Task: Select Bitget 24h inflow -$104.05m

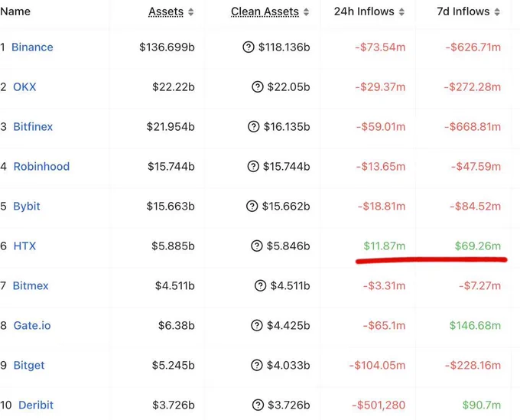Action: coord(378,365)
